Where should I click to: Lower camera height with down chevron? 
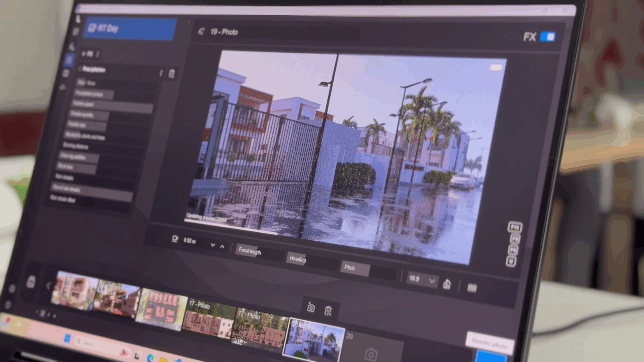click(x=213, y=245)
